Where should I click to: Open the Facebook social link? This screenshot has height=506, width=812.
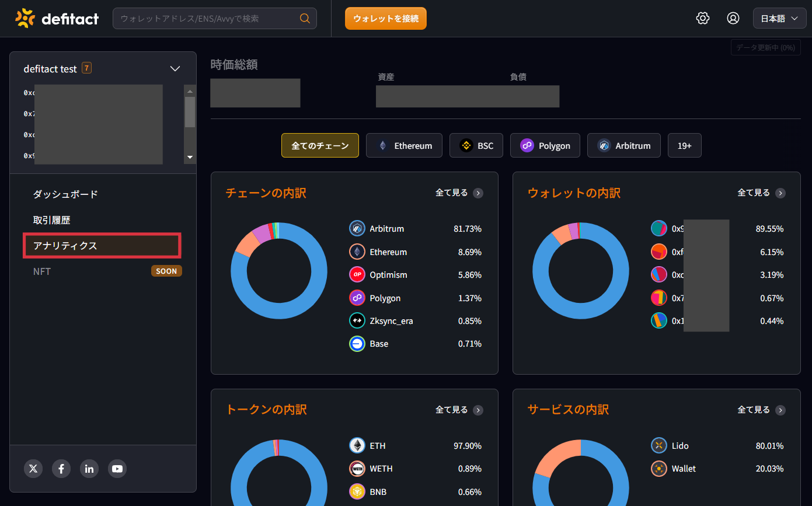pyautogui.click(x=61, y=469)
